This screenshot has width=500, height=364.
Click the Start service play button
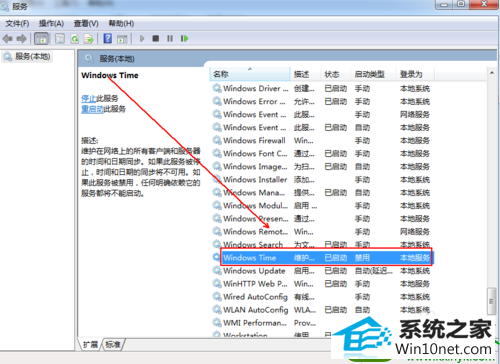point(142,38)
